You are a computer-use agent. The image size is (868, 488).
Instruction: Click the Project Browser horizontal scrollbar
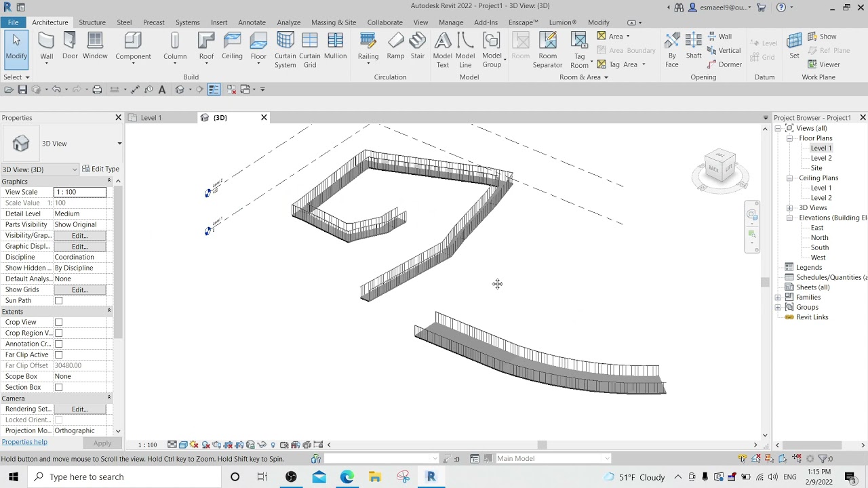point(812,445)
